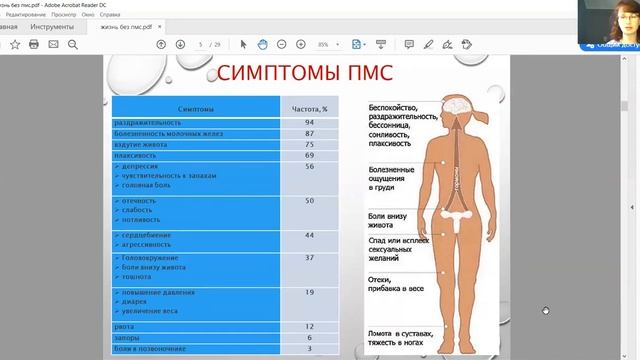The width and height of the screenshot is (640, 360).
Task: Click the vertical scrollbar thumb
Action: (x=624, y=105)
